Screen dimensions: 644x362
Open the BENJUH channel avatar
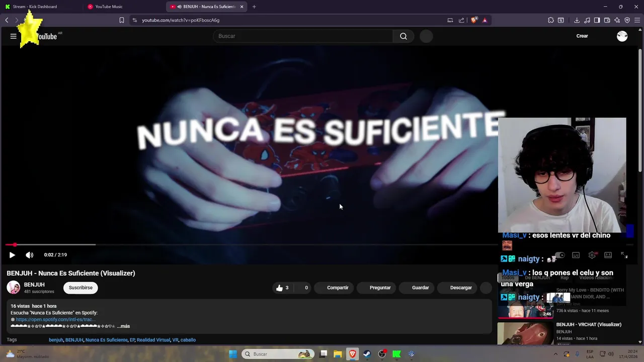[13, 288]
